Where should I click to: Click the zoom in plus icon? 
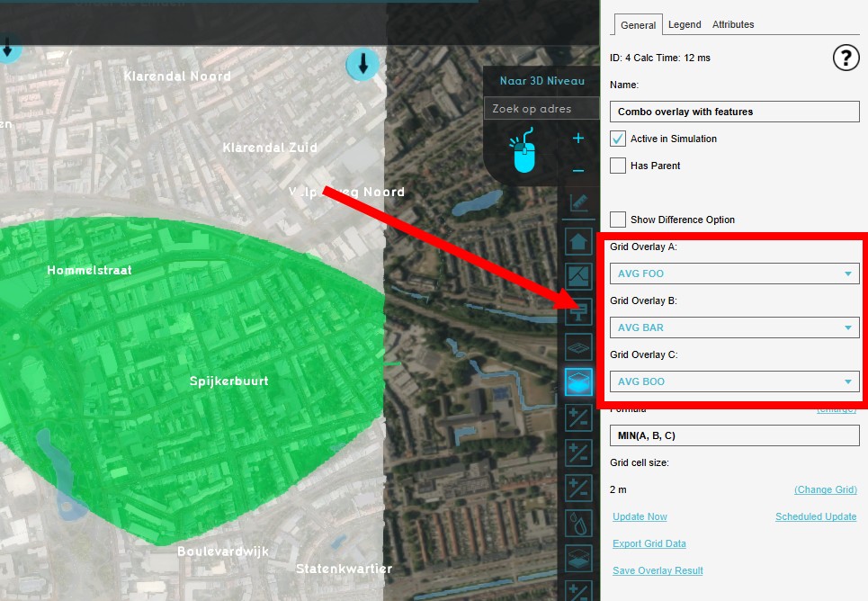pos(578,139)
